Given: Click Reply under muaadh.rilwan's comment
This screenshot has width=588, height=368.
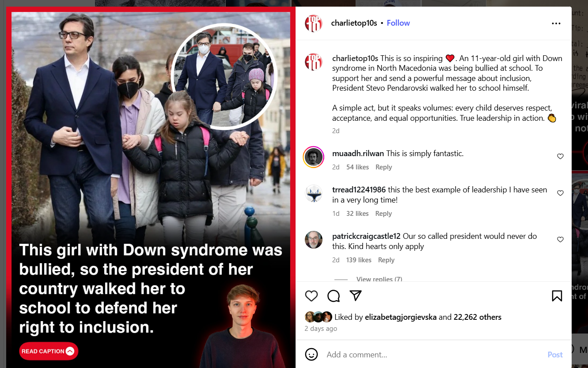Looking at the screenshot, I should click(383, 167).
